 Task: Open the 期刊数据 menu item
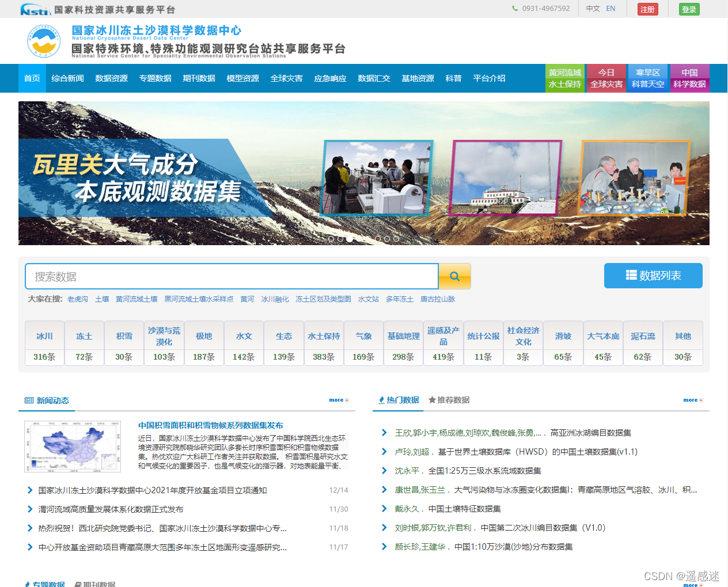pyautogui.click(x=199, y=78)
